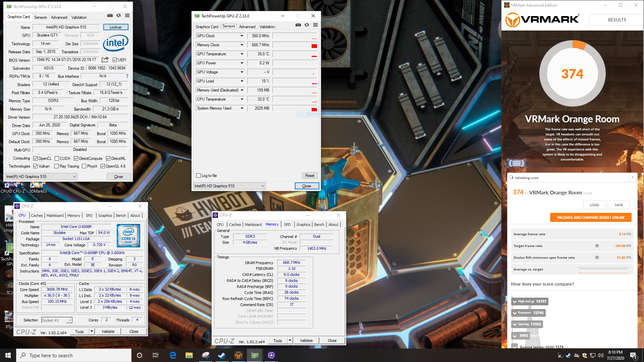The height and width of the screenshot is (362, 644).
Task: Open GPU Clock sensor dropdown
Action: pyautogui.click(x=241, y=36)
